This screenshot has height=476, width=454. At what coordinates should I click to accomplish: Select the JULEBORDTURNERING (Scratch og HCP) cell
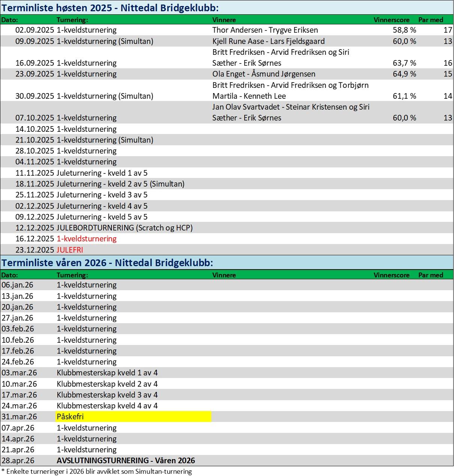(125, 228)
